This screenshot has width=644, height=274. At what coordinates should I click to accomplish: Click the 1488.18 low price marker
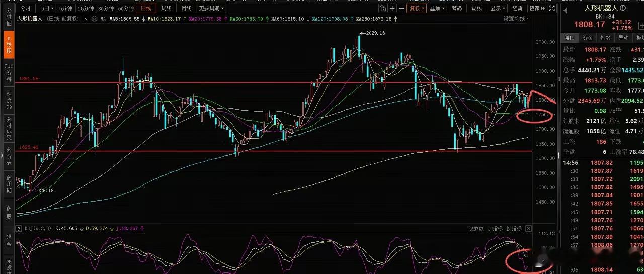[43, 190]
